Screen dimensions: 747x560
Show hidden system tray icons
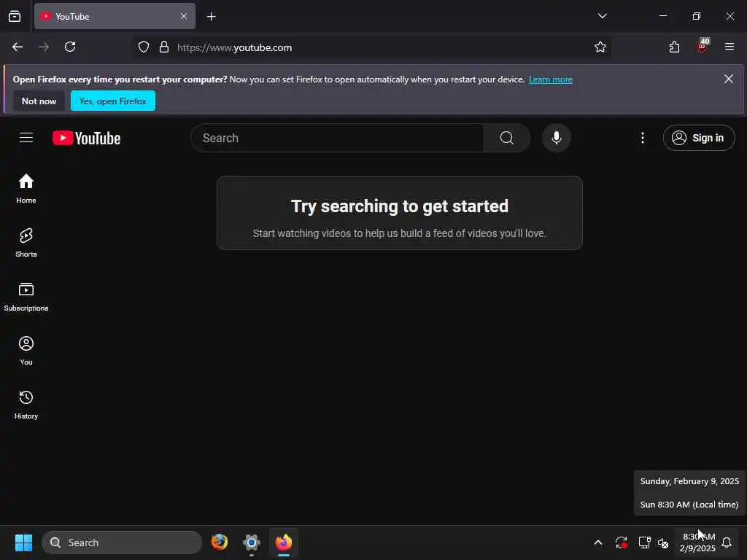tap(598, 542)
